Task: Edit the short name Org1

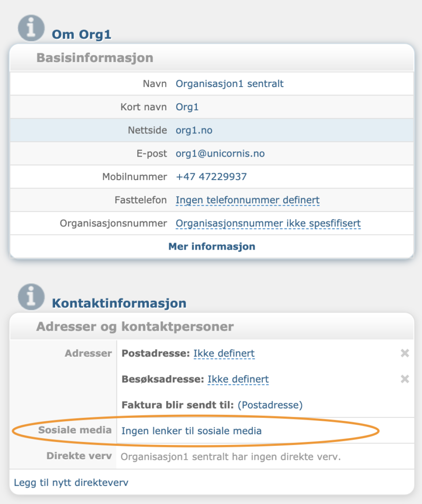Action: coord(187,107)
